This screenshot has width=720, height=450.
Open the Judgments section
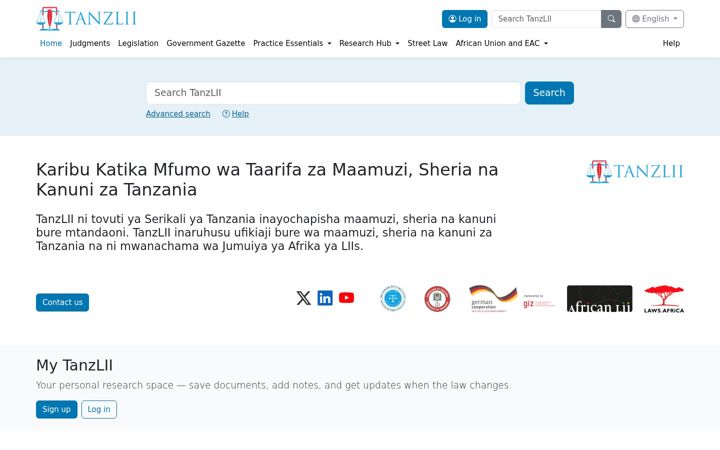(90, 43)
